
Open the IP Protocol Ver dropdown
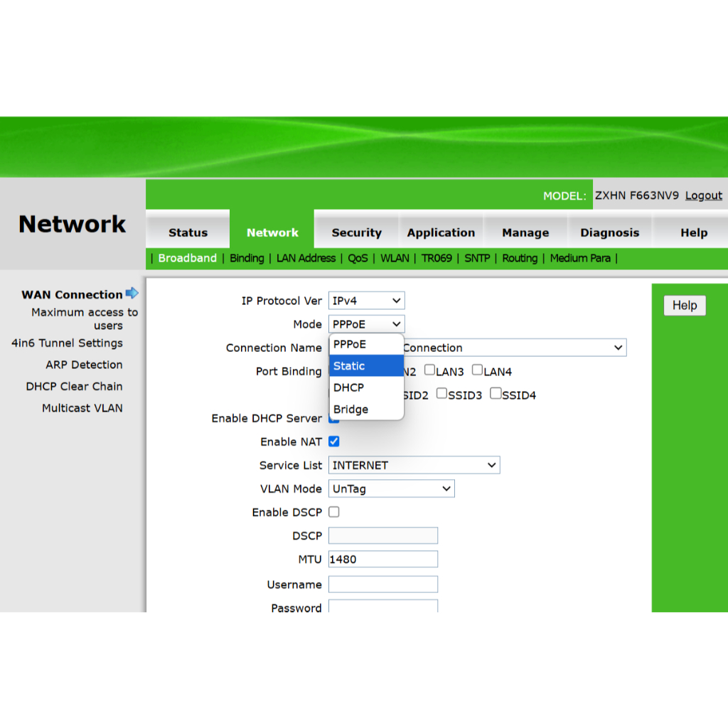[x=366, y=301]
